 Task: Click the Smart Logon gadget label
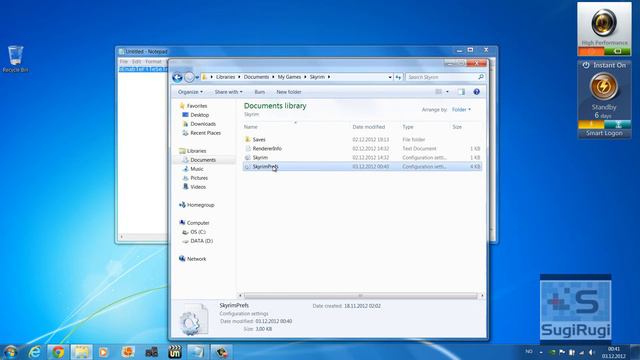[604, 133]
